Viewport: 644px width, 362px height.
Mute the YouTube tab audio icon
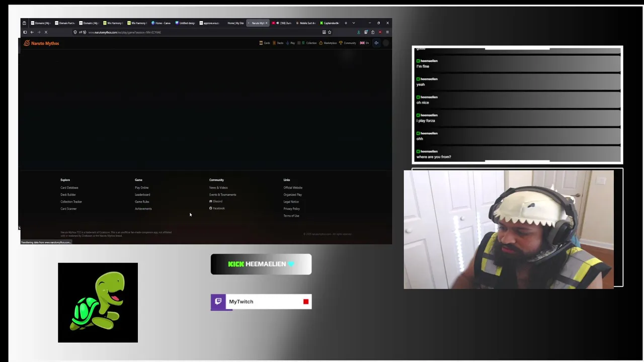278,23
